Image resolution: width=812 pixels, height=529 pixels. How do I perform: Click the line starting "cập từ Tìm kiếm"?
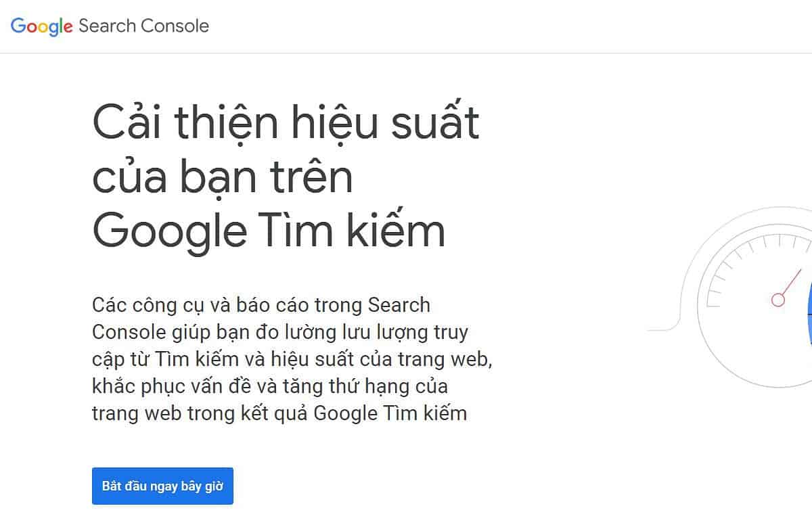coord(292,359)
